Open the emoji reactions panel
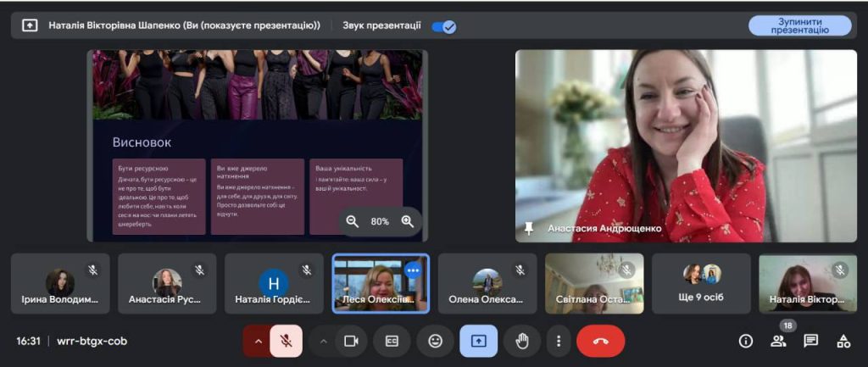Viewport: 868px width, 367px height. pyautogui.click(x=435, y=341)
